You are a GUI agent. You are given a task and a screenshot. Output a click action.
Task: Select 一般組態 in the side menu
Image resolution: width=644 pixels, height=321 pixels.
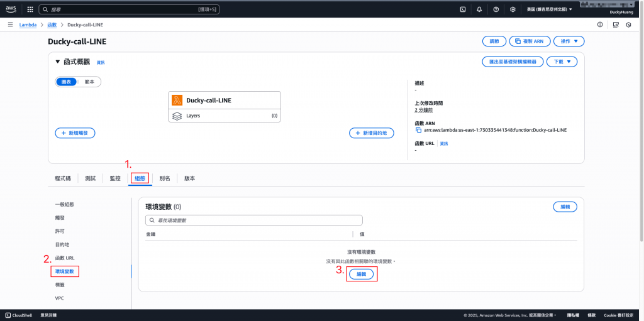65,204
